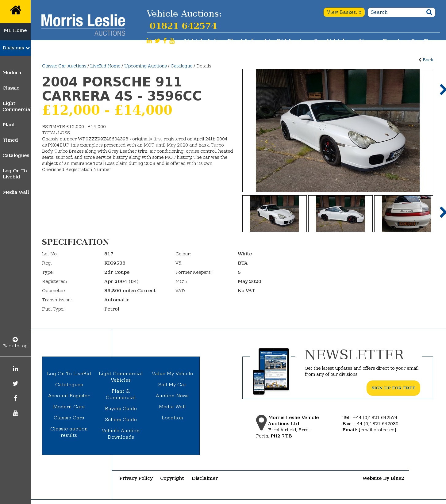Open Classic Cars footer link
The image size is (446, 504).
click(69, 418)
